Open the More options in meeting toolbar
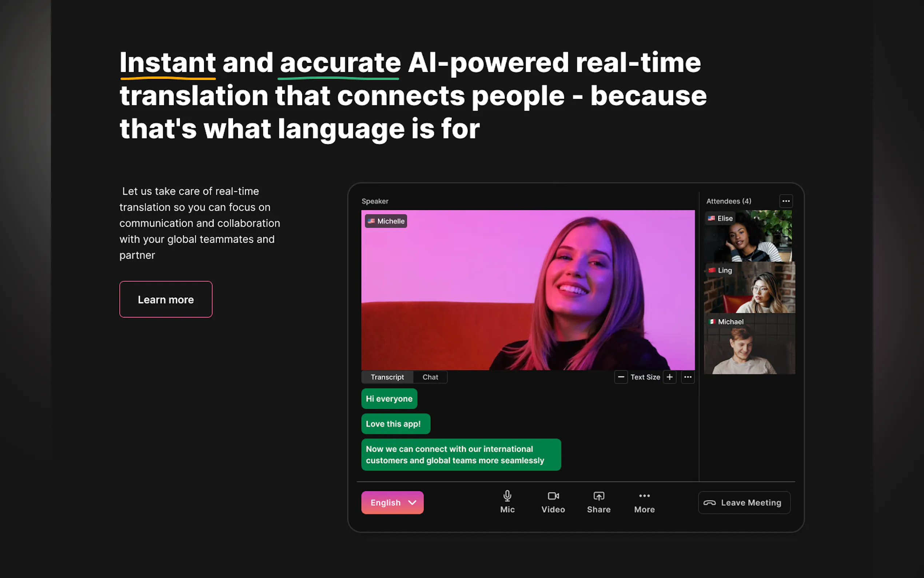 [x=644, y=502]
